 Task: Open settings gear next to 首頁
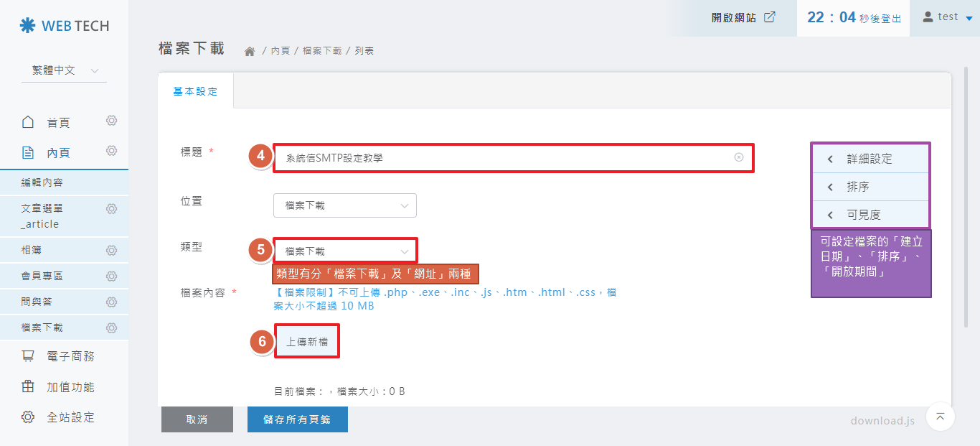click(111, 121)
